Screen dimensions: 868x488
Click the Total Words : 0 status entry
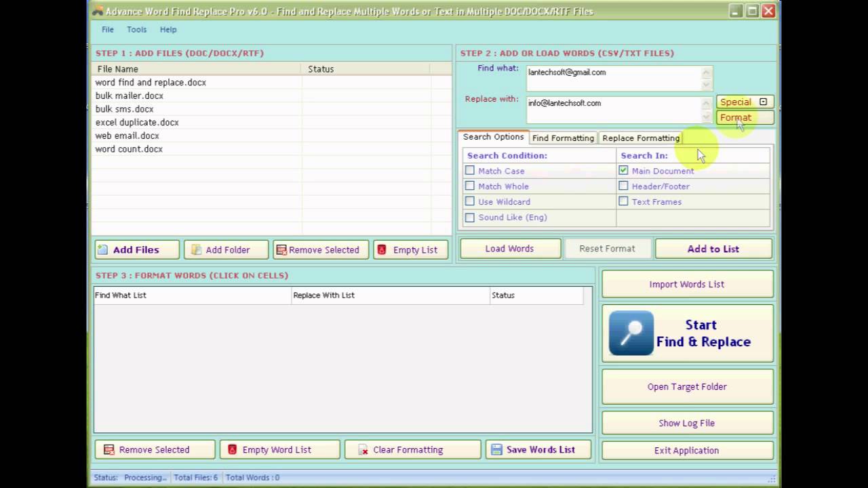tap(252, 477)
